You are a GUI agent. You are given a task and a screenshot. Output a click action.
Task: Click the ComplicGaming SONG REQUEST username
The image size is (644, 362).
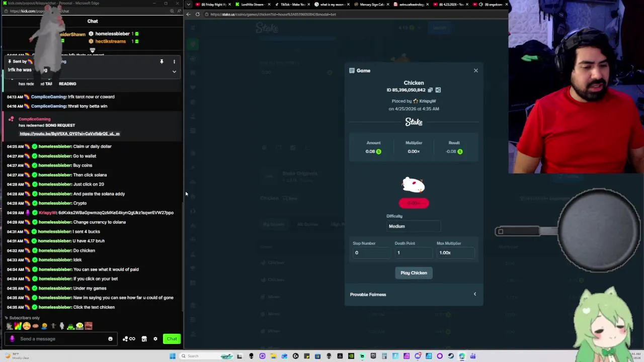tap(35, 119)
